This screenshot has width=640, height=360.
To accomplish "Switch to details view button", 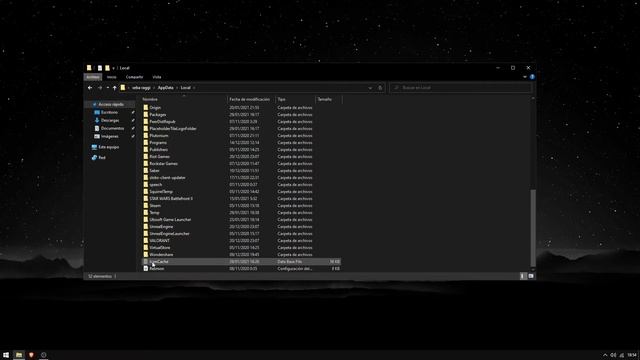I will 523,276.
